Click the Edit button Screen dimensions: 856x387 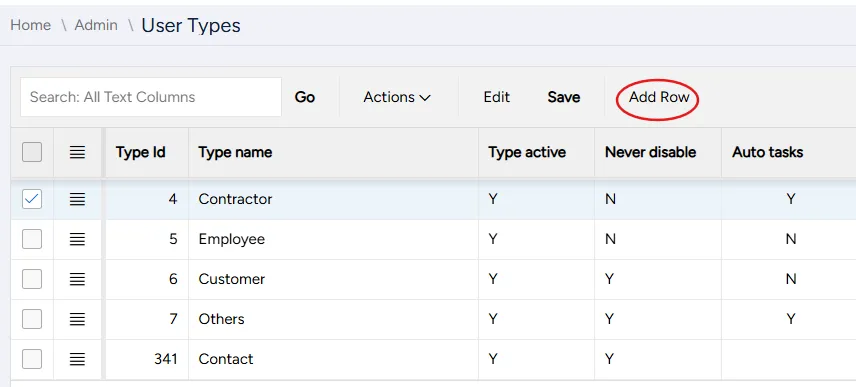[497, 97]
